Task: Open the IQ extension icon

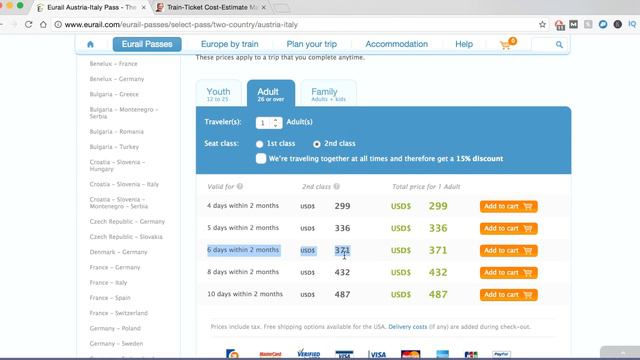Action: (632, 24)
